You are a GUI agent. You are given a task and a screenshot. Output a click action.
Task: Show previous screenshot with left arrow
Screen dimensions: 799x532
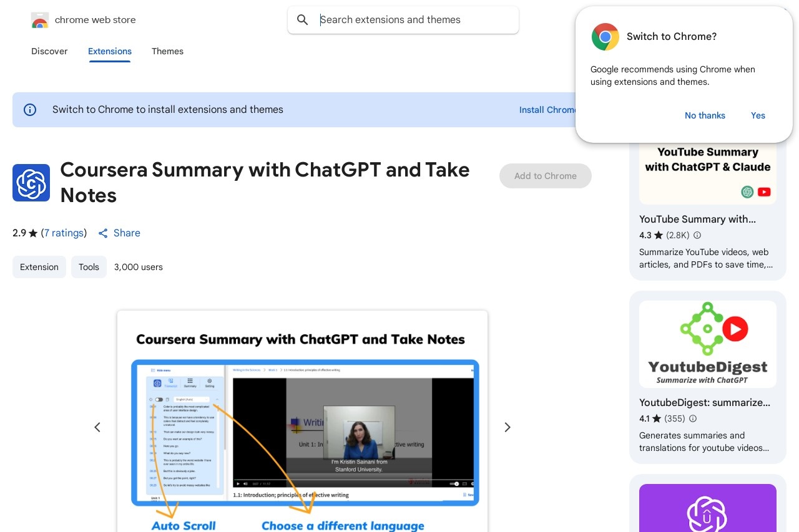[97, 427]
